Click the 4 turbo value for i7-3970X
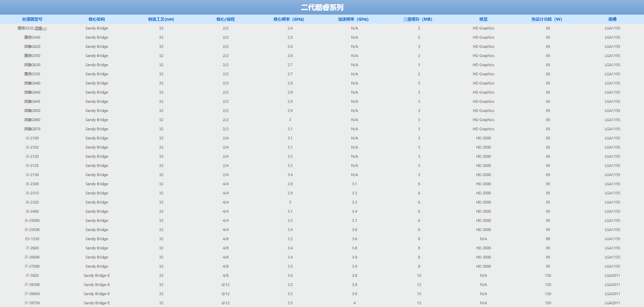 click(354, 303)
